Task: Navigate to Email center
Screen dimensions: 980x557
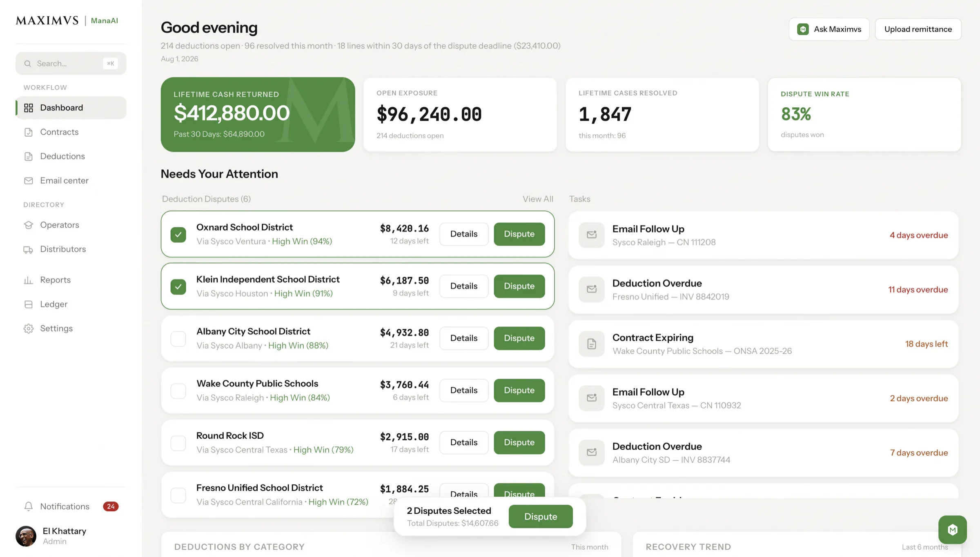Action: (x=71, y=180)
